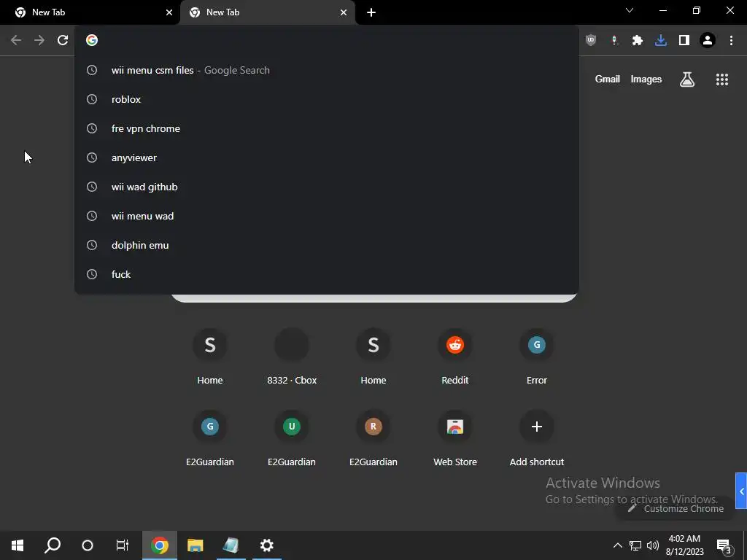This screenshot has width=747, height=560.
Task: Open the Extensions puzzle piece menu
Action: coord(637,40)
